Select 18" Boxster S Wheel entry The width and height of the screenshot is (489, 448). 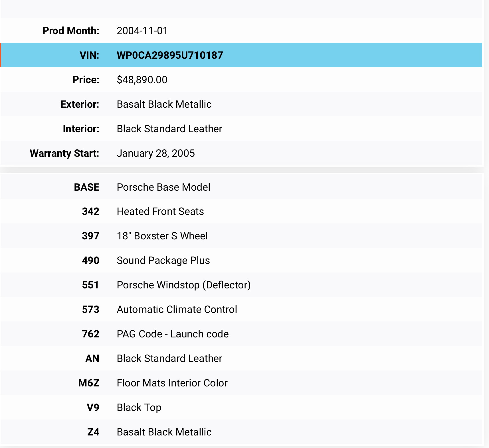(x=162, y=236)
